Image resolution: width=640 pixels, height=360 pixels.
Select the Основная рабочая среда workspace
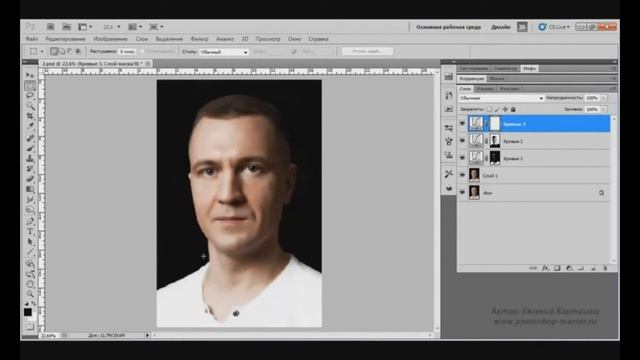tap(449, 27)
